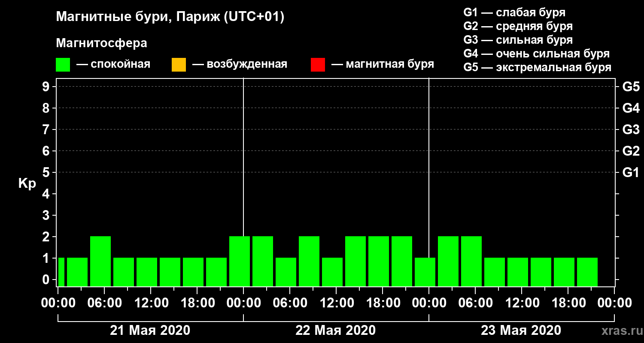This screenshot has height=343, width=644.
Task: Click the '— возбужденная' legend label
Action: click(x=240, y=64)
